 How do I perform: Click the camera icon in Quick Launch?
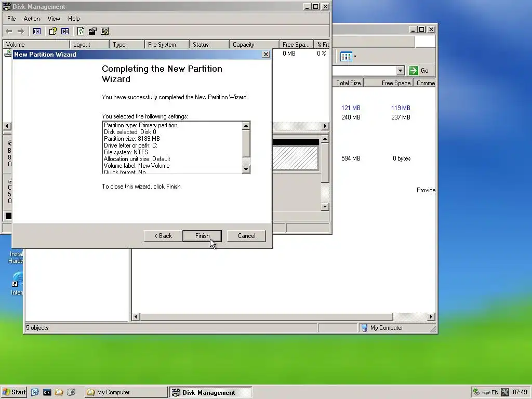click(71, 392)
